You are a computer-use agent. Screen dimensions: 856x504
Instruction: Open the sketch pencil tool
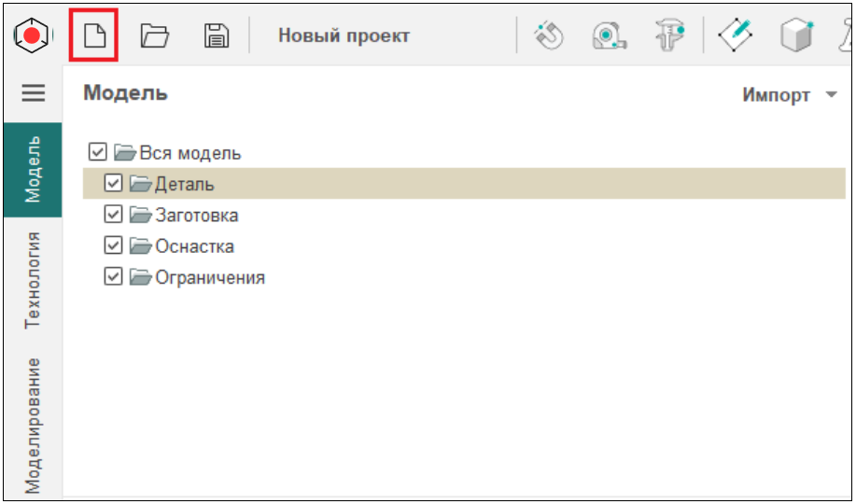point(735,36)
